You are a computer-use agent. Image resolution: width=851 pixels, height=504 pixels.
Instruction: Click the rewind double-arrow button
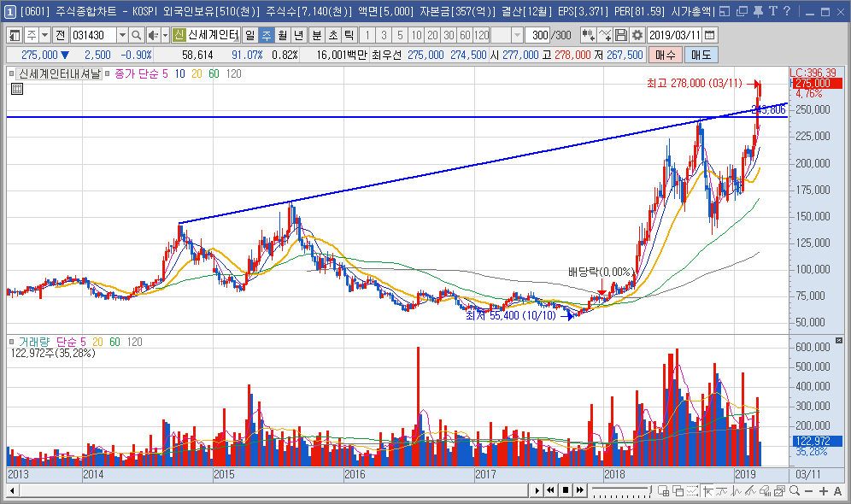[x=550, y=490]
